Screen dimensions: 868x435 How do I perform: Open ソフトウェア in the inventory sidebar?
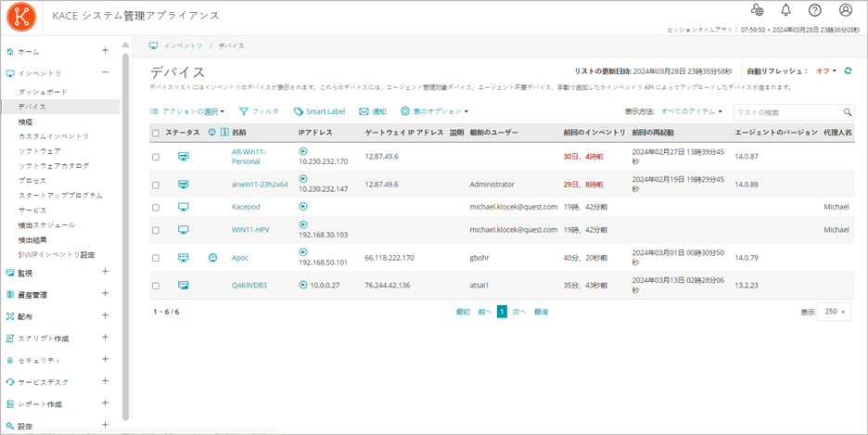(x=40, y=150)
